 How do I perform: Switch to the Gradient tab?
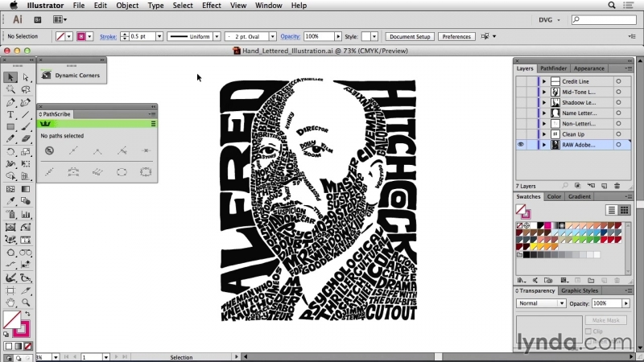[580, 196]
